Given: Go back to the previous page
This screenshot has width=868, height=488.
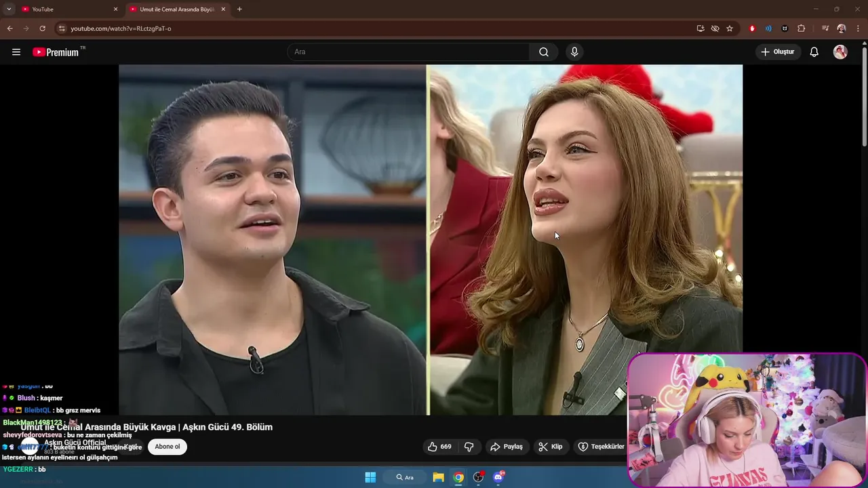Looking at the screenshot, I should (9, 28).
